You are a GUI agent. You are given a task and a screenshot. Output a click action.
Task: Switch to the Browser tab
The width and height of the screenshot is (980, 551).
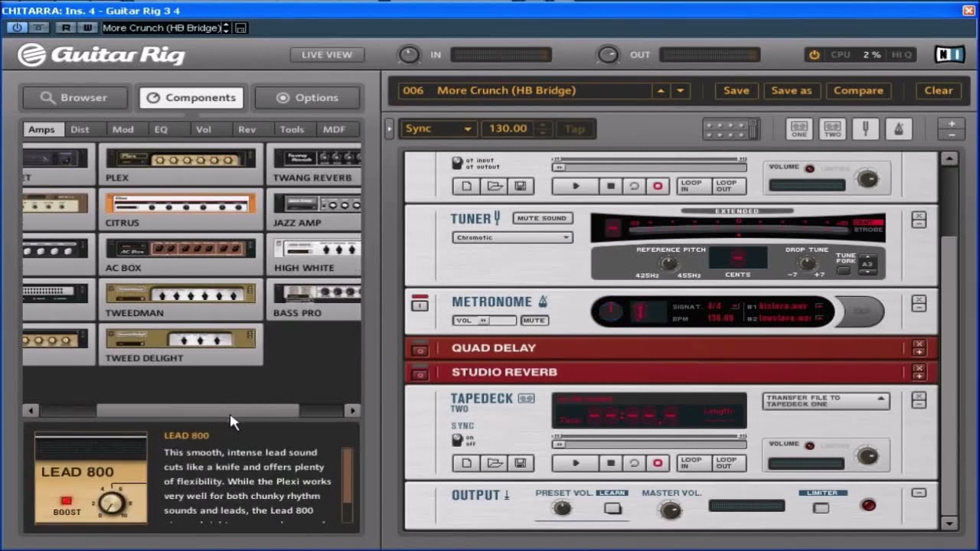77,97
